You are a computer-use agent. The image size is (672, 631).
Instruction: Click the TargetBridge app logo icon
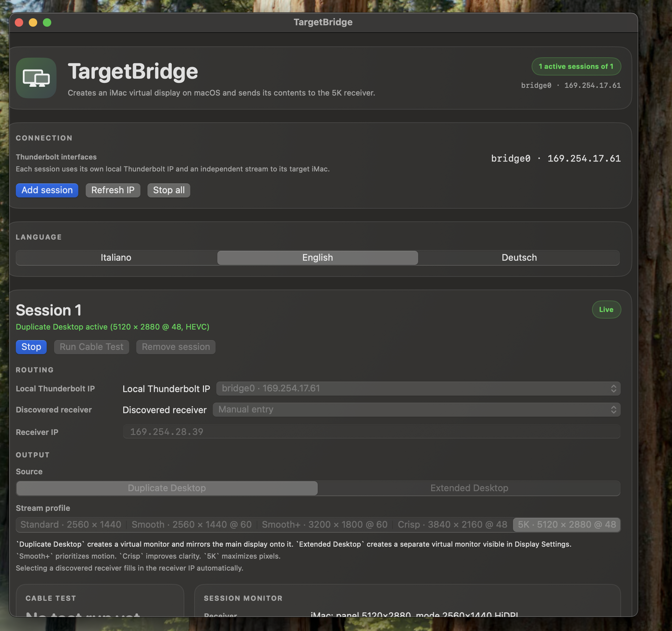tap(36, 78)
